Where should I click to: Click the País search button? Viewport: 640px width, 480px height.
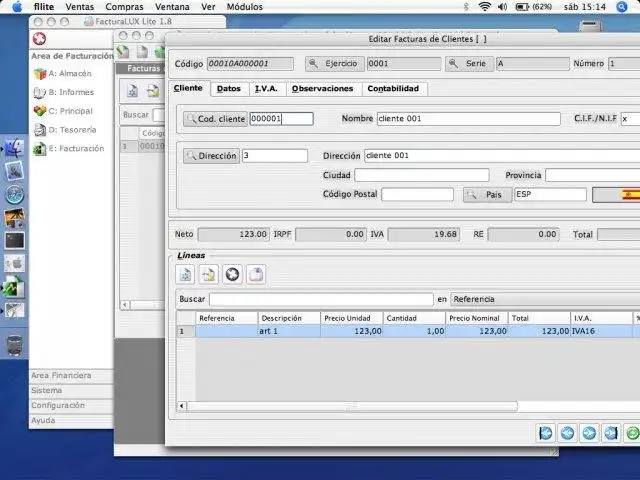coord(487,195)
